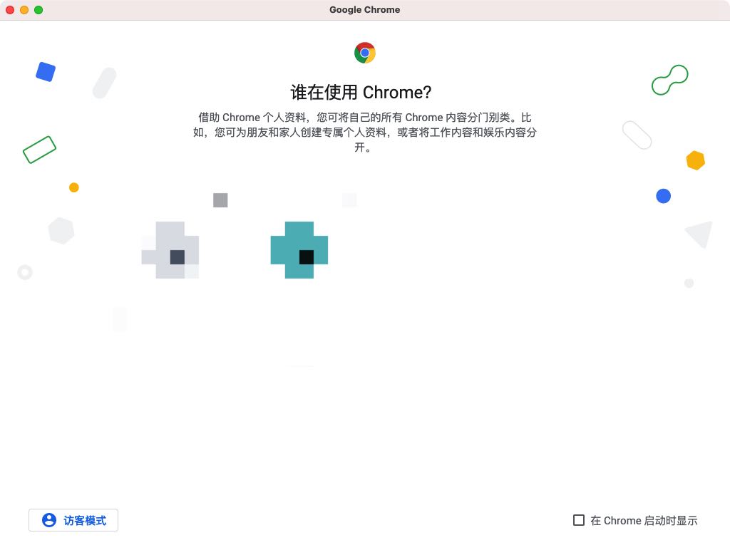Screen dimensions: 730x560
Task: Click the small gray square above gray avatar
Action: click(220, 200)
